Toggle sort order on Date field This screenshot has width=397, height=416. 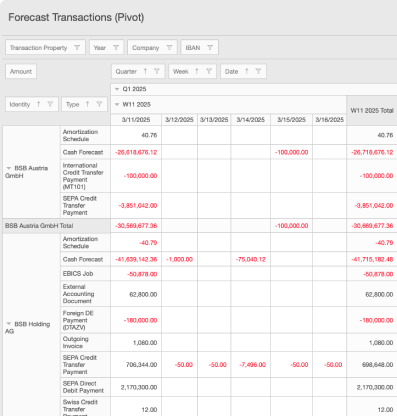click(x=247, y=71)
